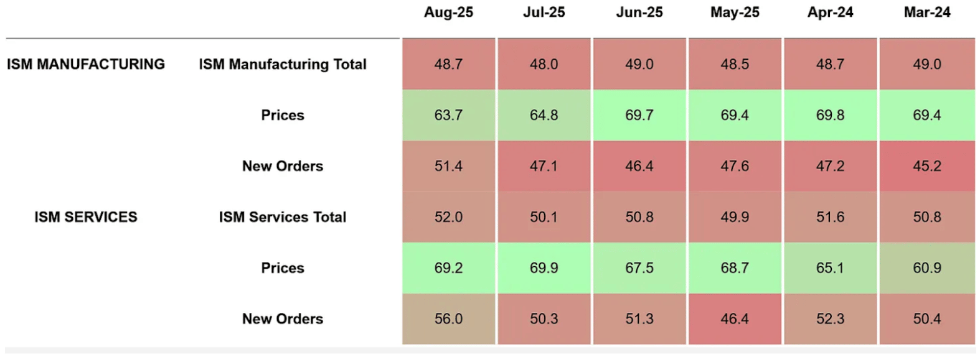The width and height of the screenshot is (980, 362).
Task: Click the ISM SERVICES section label
Action: click(86, 217)
